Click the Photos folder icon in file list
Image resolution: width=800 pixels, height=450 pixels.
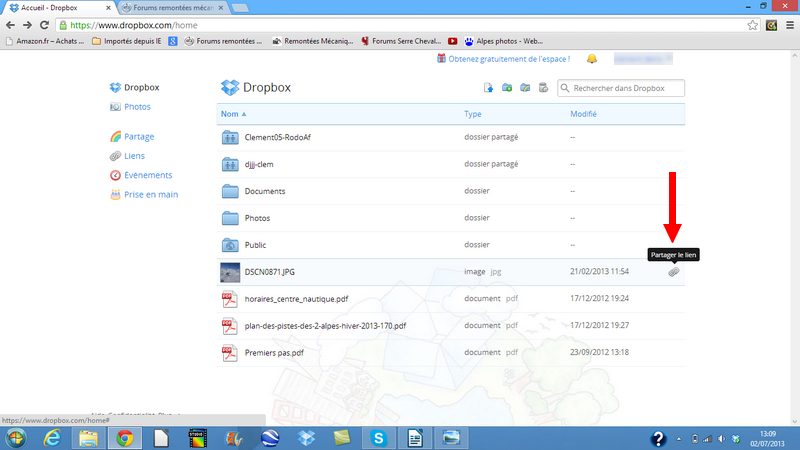230,218
